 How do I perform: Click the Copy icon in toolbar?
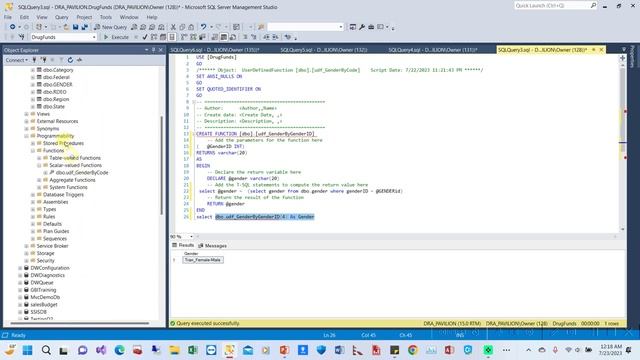pos(182,27)
